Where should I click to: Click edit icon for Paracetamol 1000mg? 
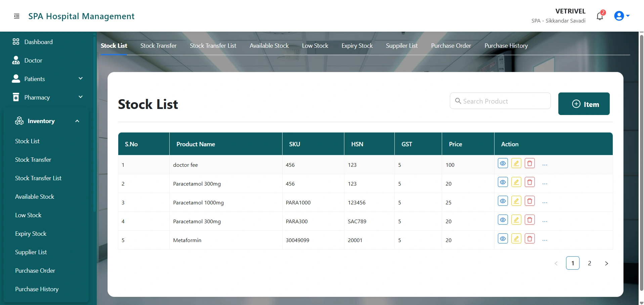click(516, 201)
